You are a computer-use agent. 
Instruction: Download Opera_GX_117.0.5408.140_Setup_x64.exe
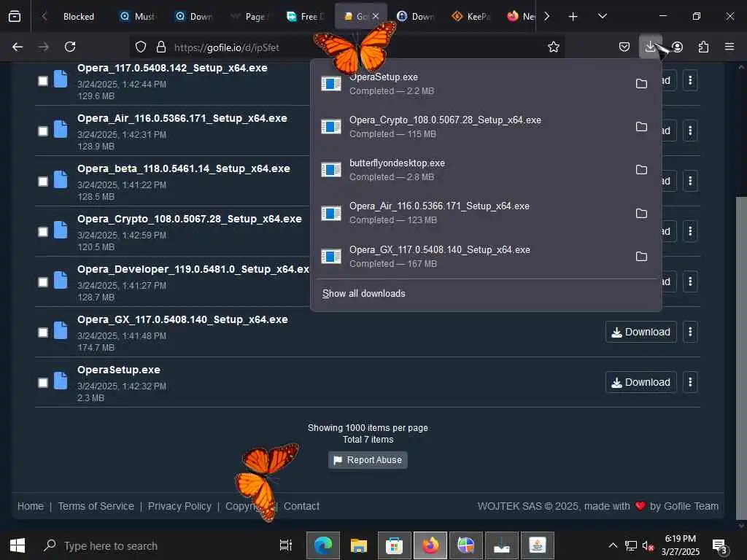[640, 332]
